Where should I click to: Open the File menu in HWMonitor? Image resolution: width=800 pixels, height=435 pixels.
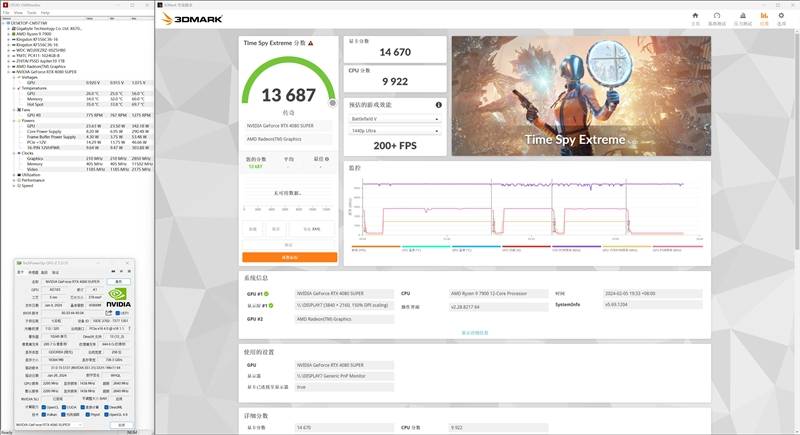click(x=6, y=13)
